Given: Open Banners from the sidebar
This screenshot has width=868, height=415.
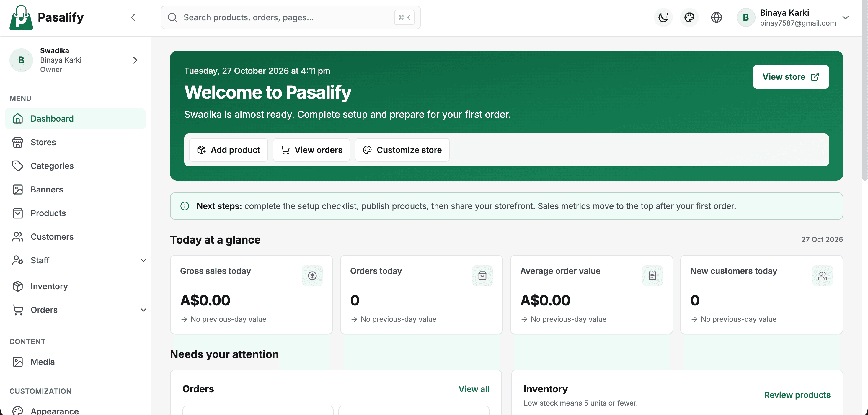Looking at the screenshot, I should pos(75,189).
